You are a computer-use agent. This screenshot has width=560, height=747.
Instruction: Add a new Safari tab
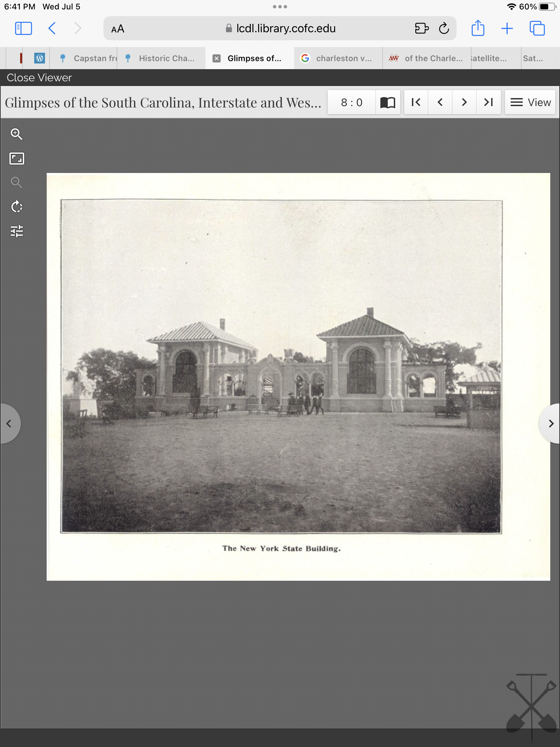507,28
